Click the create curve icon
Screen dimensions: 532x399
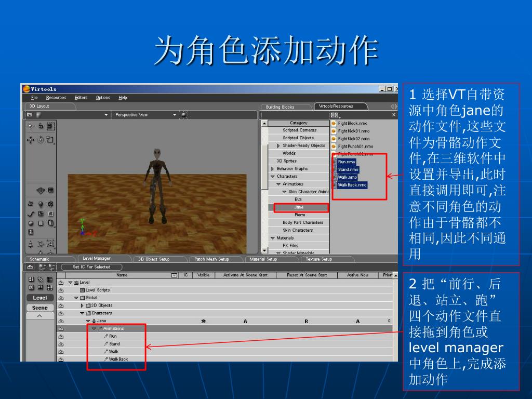point(31,214)
